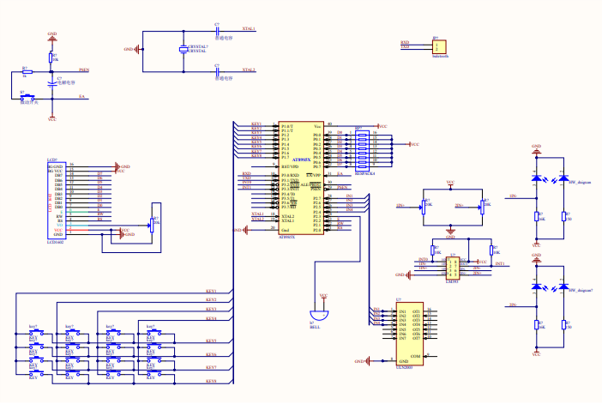The height and width of the screenshot is (403, 602).
Task: Select potentiometer fed by 2IN+ label
Action: pos(482,206)
